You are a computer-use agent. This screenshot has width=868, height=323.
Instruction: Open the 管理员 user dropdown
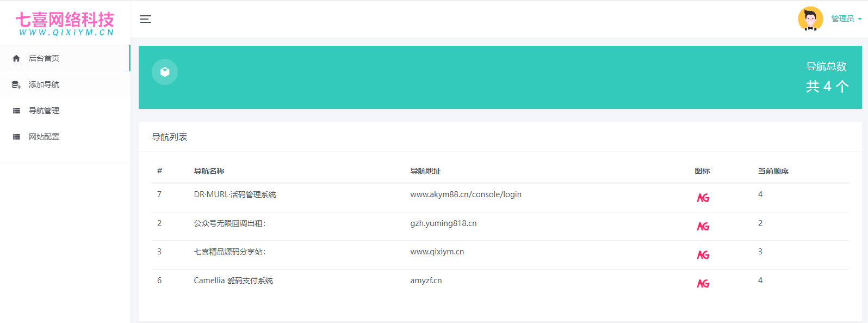[846, 19]
